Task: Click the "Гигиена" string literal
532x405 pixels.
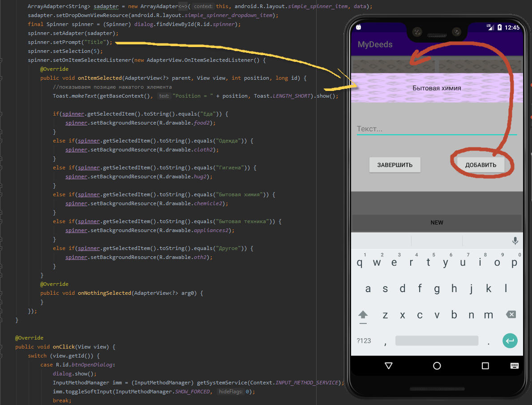Action: (229, 168)
